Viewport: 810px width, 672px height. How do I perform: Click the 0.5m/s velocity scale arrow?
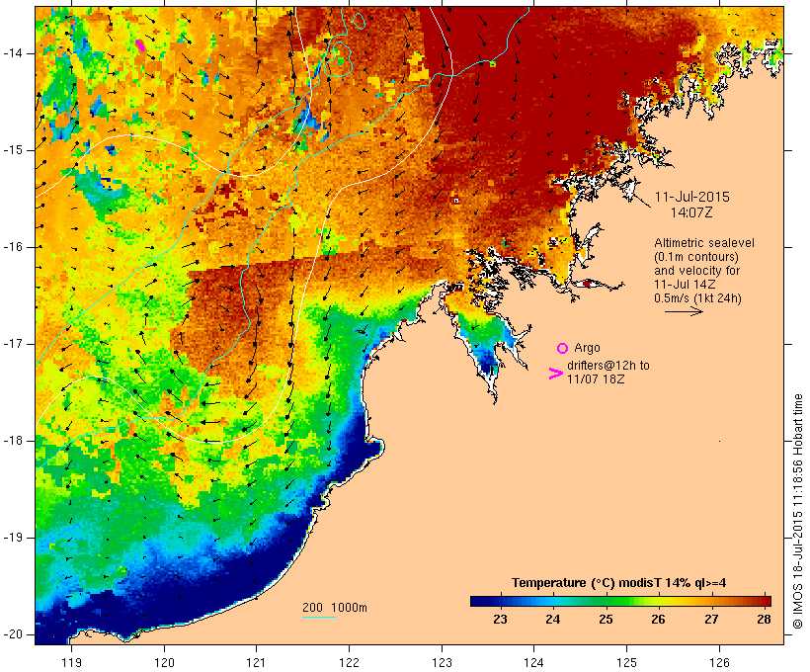point(684,311)
